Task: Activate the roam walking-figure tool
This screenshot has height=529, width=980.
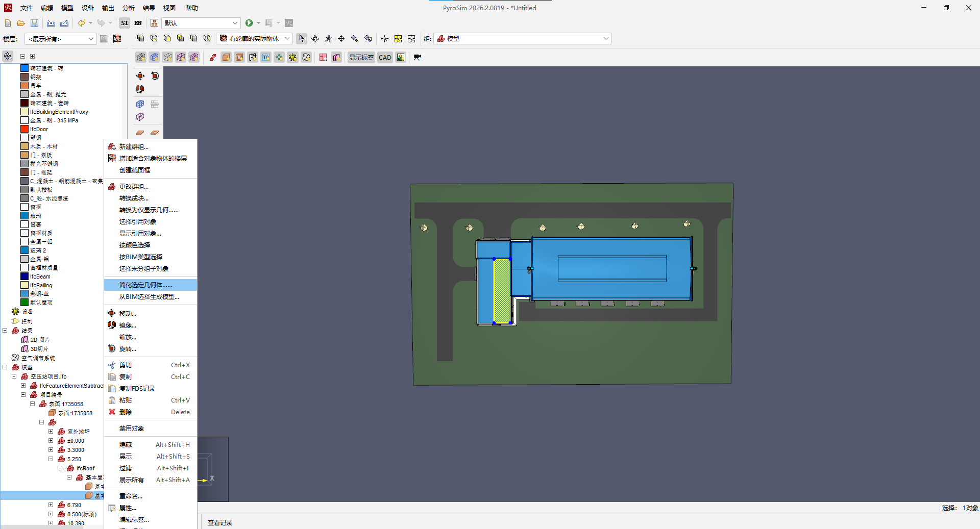Action: pyautogui.click(x=328, y=39)
